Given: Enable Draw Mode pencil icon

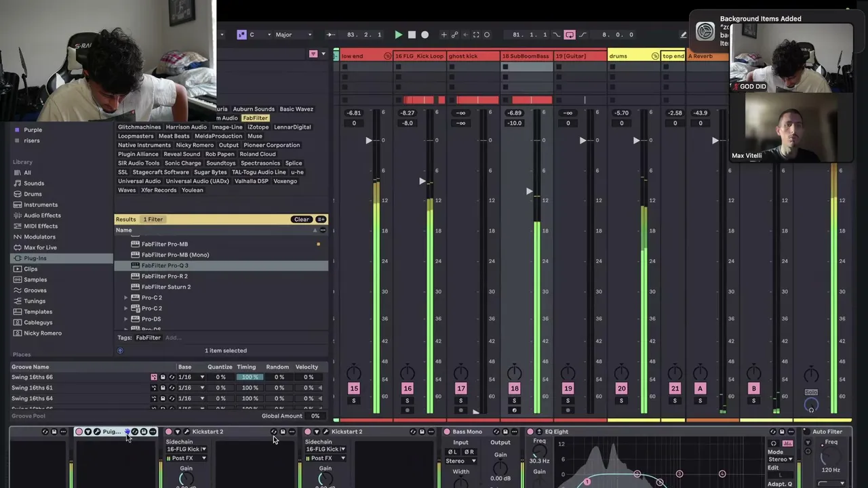Looking at the screenshot, I should click(x=684, y=35).
